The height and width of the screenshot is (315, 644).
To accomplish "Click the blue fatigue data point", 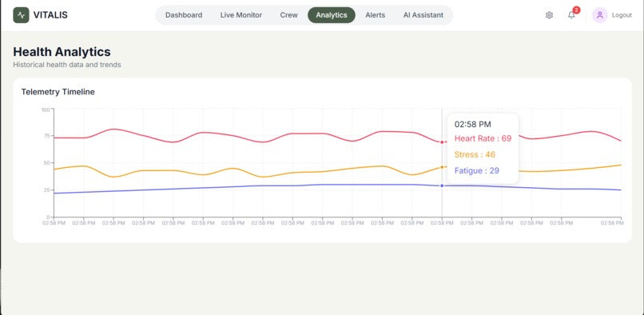I will point(442,185).
